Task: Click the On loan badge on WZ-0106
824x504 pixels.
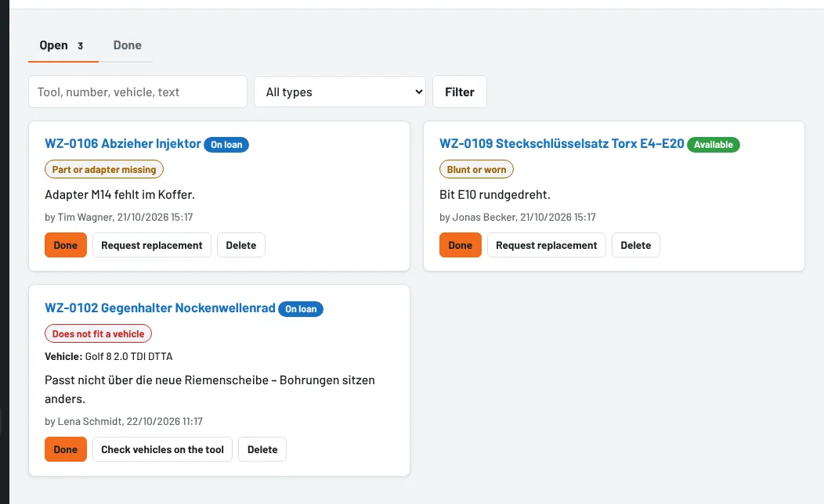Action: [x=226, y=144]
